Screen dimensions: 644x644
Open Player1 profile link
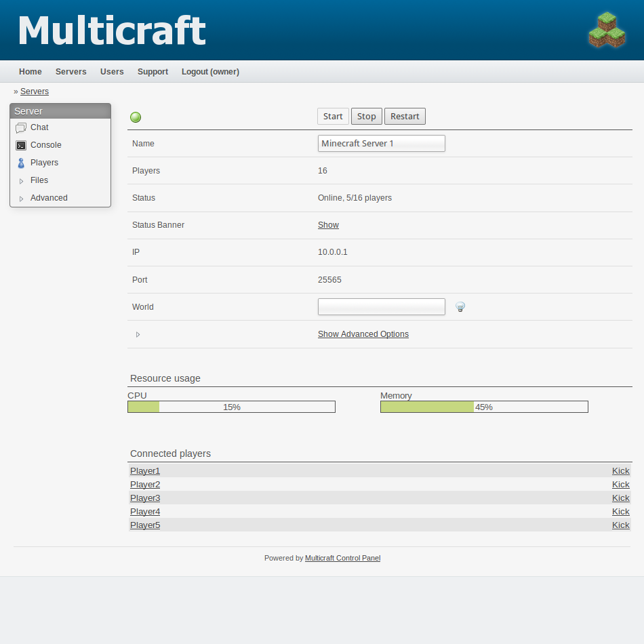145,470
